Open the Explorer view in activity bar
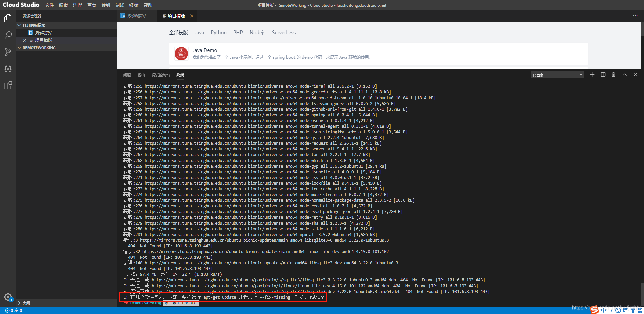Image resolution: width=644 pixels, height=314 pixels. pyautogui.click(x=8, y=18)
